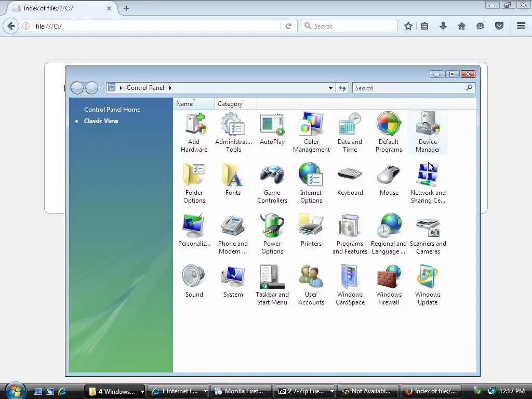Close the Index of file:///C:/ tab
This screenshot has width=532, height=399.
109,8
